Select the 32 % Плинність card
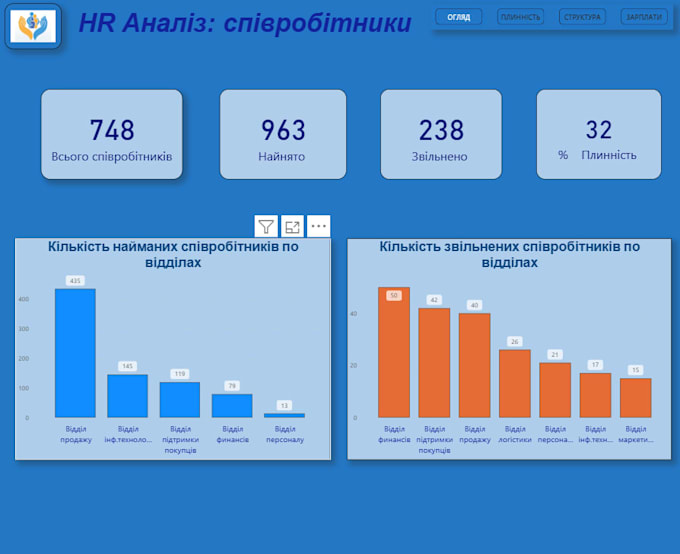This screenshot has width=680, height=554. pyautogui.click(x=599, y=134)
